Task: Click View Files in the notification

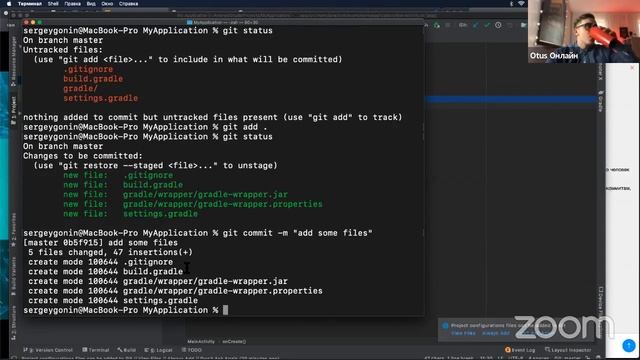Action: coord(463,333)
